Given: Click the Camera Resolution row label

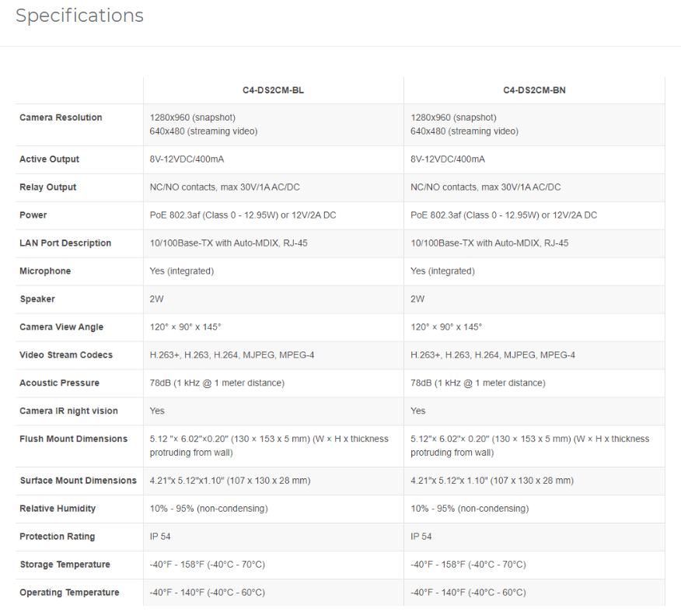Looking at the screenshot, I should coord(61,117).
